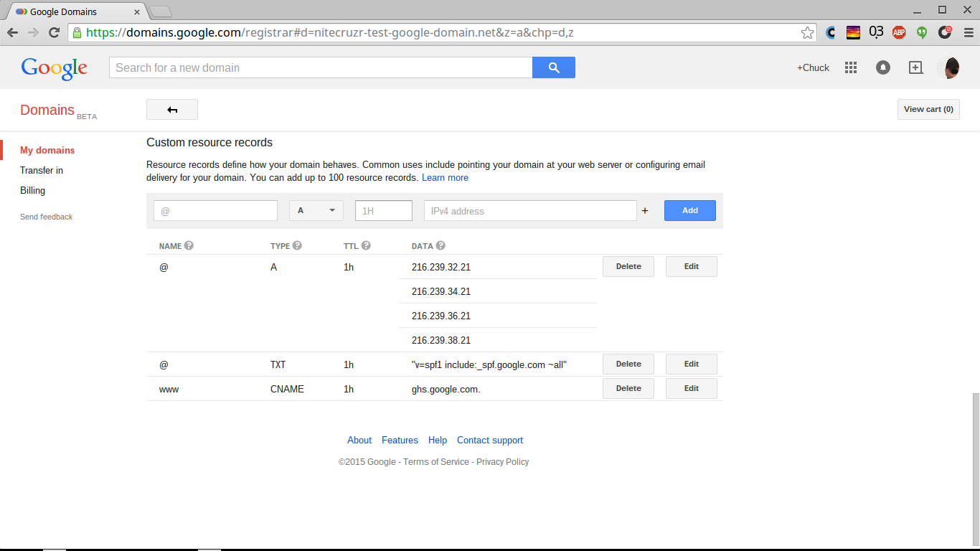
Task: Edit the A record
Action: [x=692, y=267]
